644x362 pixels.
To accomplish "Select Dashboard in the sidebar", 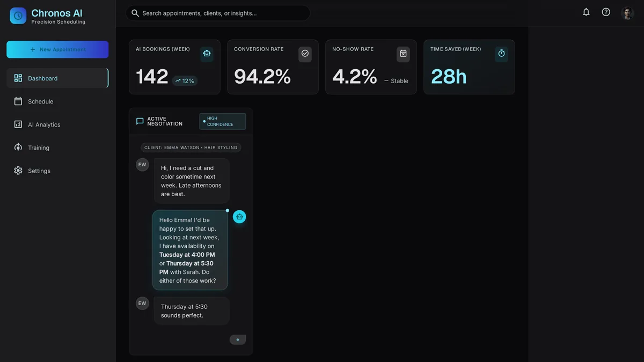I will pos(57,78).
